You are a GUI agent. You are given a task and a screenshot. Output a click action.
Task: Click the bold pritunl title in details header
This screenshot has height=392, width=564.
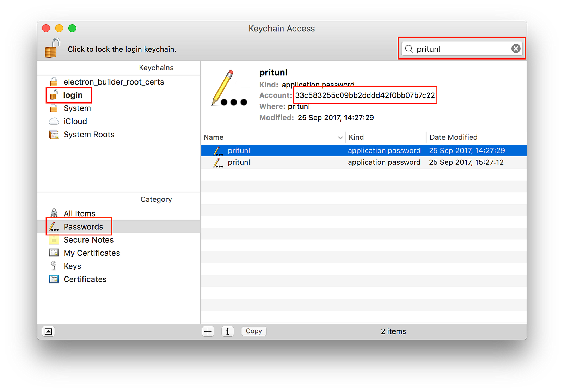273,73
